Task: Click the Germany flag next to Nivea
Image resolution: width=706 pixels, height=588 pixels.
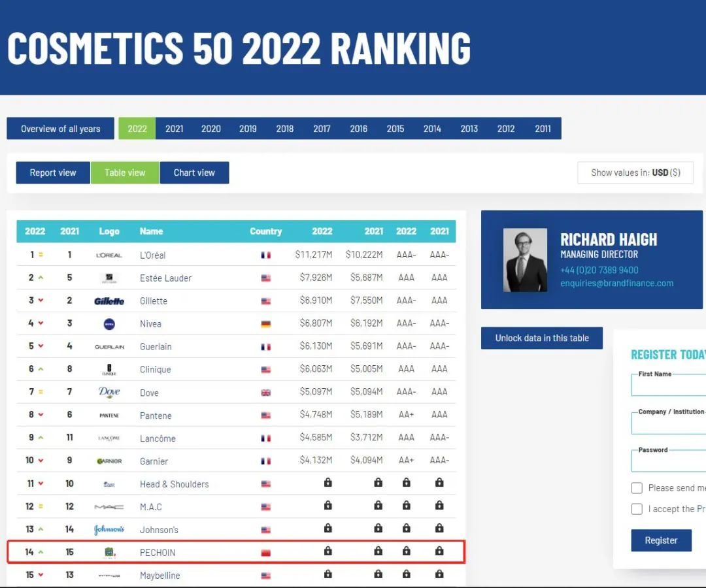Action: [265, 324]
